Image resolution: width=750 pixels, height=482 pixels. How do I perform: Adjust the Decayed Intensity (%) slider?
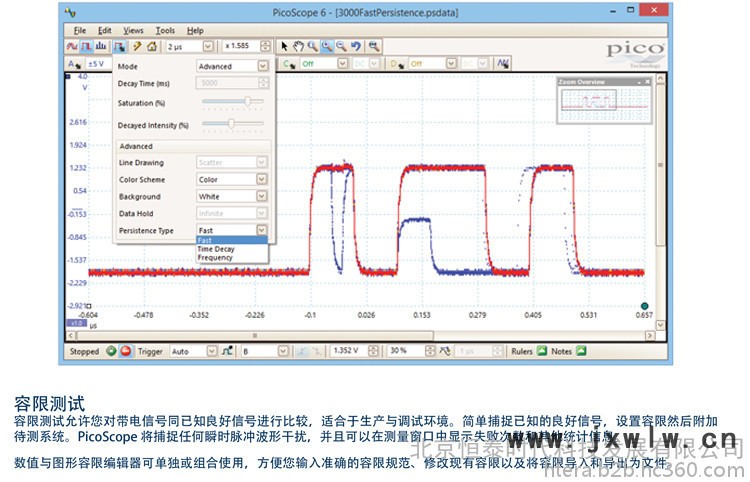pyautogui.click(x=233, y=124)
